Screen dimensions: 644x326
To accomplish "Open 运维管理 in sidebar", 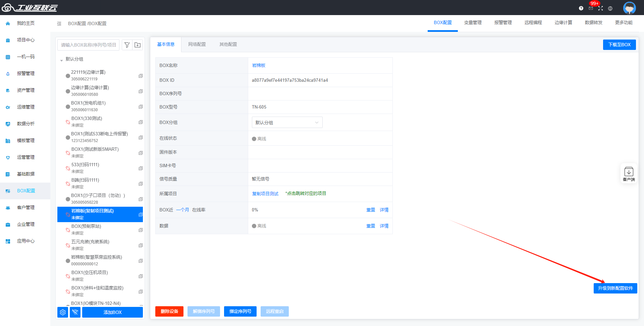I will click(25, 107).
